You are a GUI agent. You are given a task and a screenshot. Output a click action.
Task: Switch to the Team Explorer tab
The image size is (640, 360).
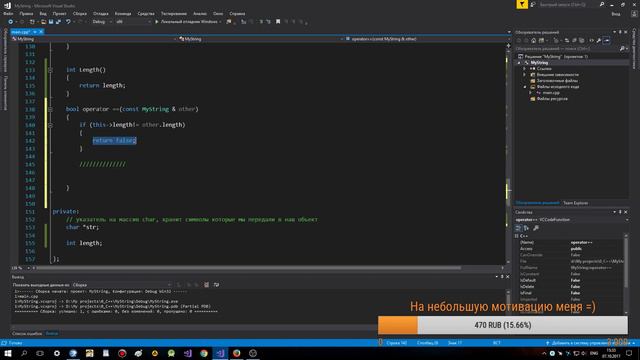pyautogui.click(x=576, y=203)
